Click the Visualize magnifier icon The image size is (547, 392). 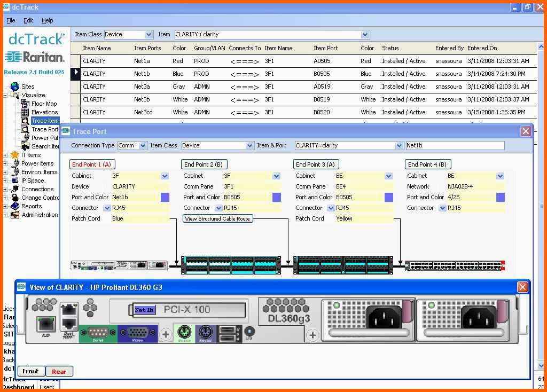(x=15, y=95)
